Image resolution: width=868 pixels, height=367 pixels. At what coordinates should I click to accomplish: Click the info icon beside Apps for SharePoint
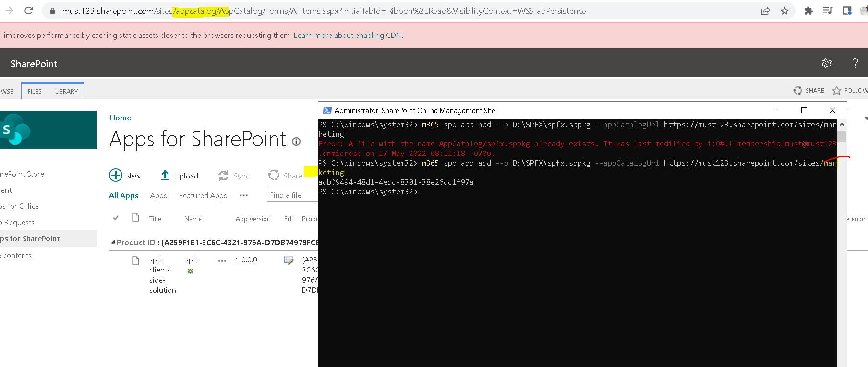[296, 141]
